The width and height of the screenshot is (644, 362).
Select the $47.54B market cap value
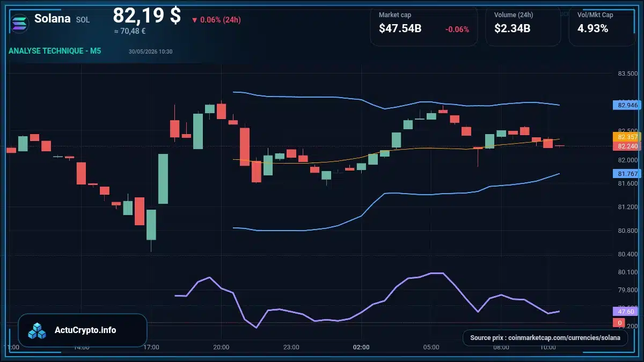[x=400, y=29]
